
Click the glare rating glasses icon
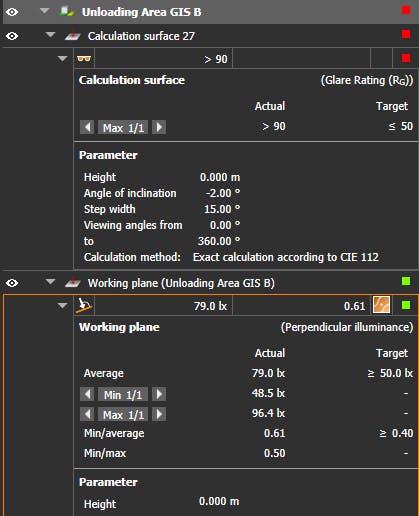[x=84, y=59]
